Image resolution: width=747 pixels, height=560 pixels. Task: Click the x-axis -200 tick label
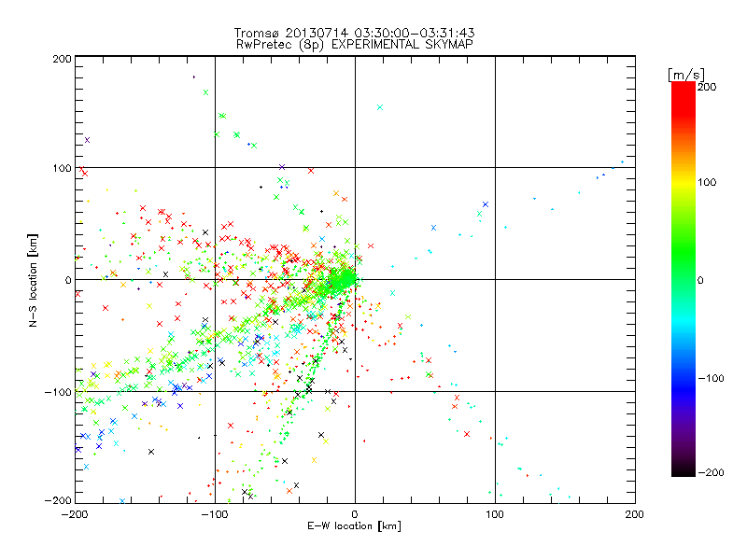(x=75, y=514)
